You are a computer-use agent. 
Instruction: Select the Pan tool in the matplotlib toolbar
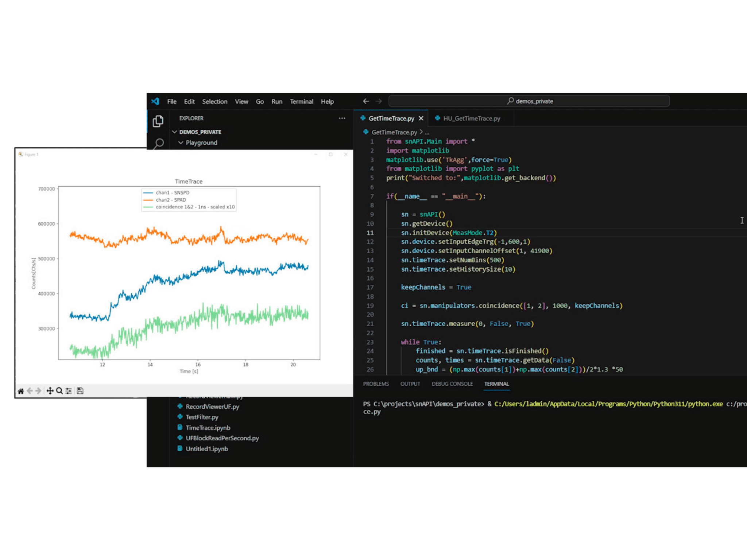tap(50, 391)
